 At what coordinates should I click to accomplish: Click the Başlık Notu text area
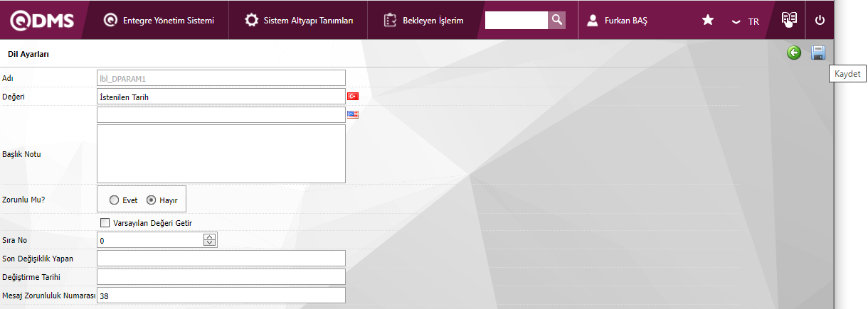(221, 154)
